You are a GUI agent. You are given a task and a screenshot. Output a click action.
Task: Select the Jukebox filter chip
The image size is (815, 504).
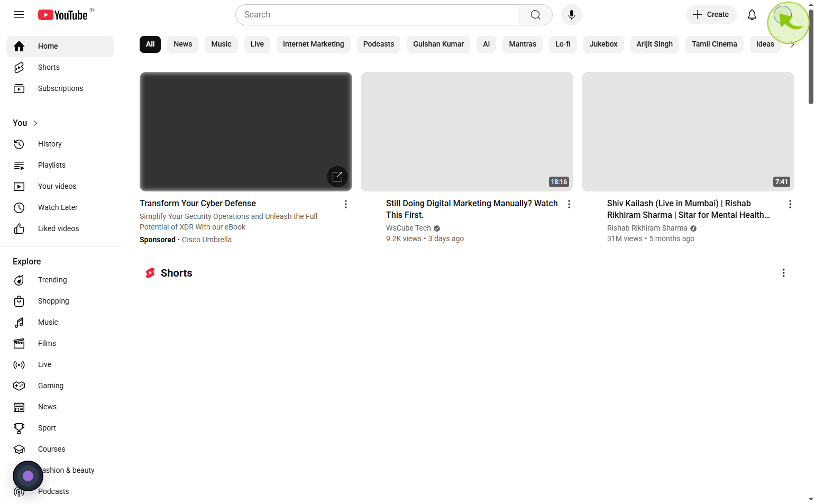[x=603, y=44]
